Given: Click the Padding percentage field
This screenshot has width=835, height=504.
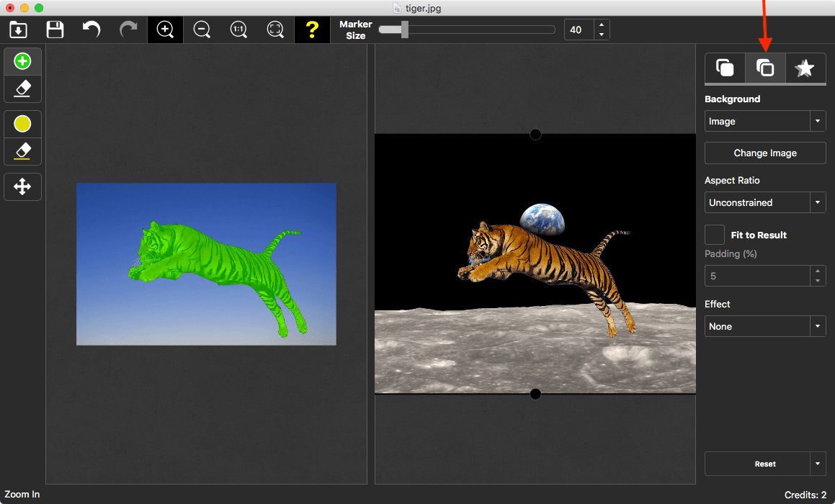Looking at the screenshot, I should (756, 276).
